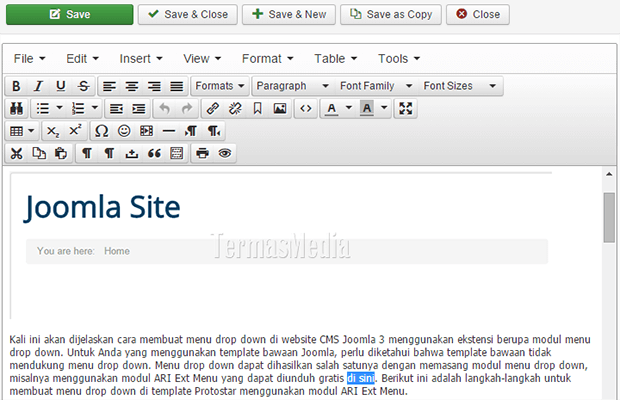This screenshot has height=400, width=620.
Task: Open numbered list style dropdown arrow
Action: tap(95, 108)
